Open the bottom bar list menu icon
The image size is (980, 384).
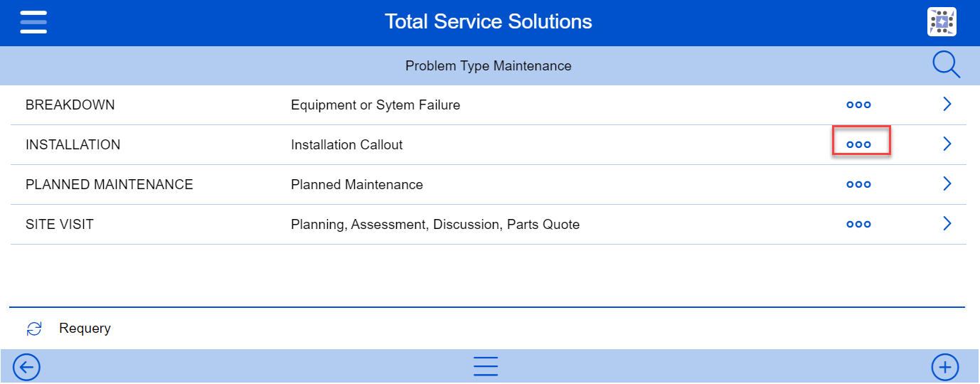point(486,366)
